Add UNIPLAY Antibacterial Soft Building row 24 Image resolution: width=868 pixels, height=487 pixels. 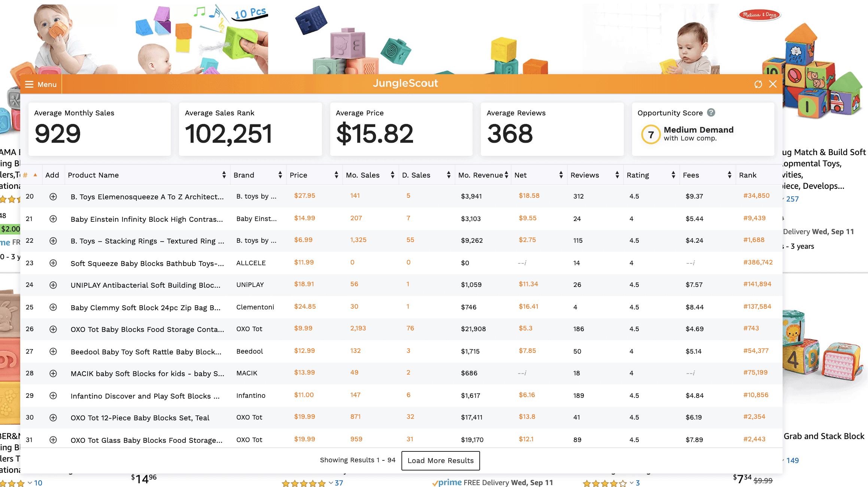pos(53,285)
